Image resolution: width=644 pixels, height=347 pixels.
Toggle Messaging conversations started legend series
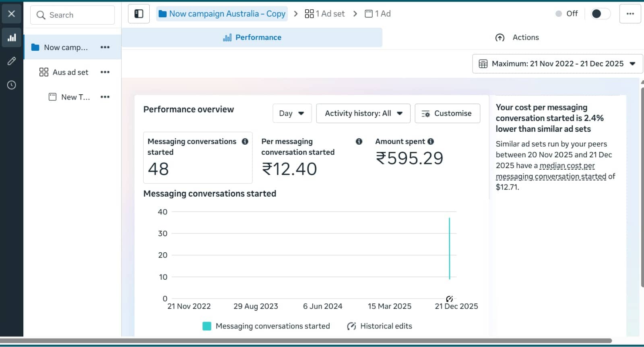click(x=266, y=326)
